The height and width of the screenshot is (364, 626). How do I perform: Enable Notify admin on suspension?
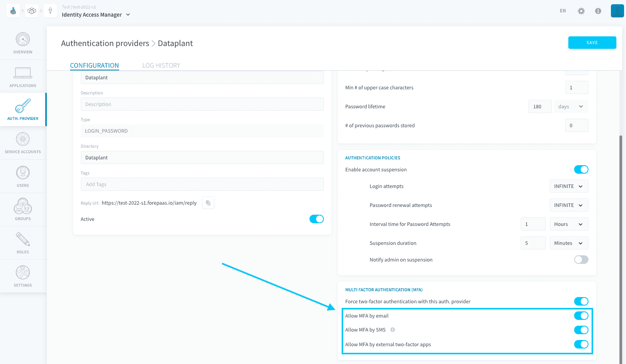tap(581, 260)
